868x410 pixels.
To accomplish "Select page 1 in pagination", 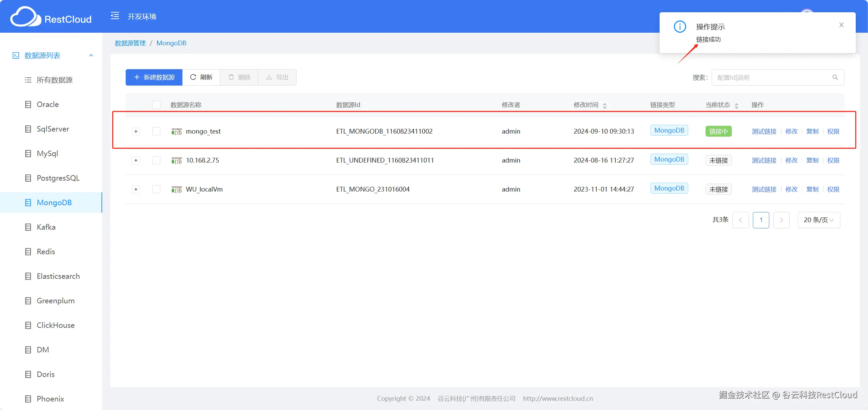I will [761, 220].
